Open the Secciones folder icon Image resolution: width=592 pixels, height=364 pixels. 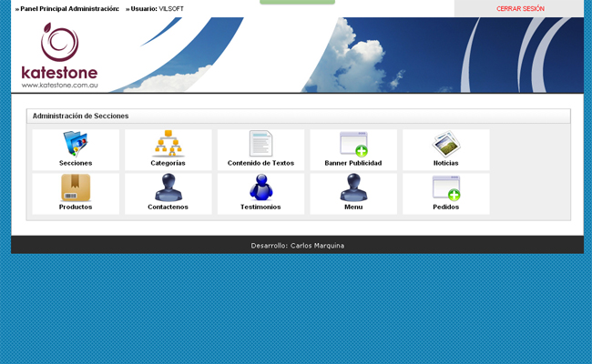coord(76,144)
